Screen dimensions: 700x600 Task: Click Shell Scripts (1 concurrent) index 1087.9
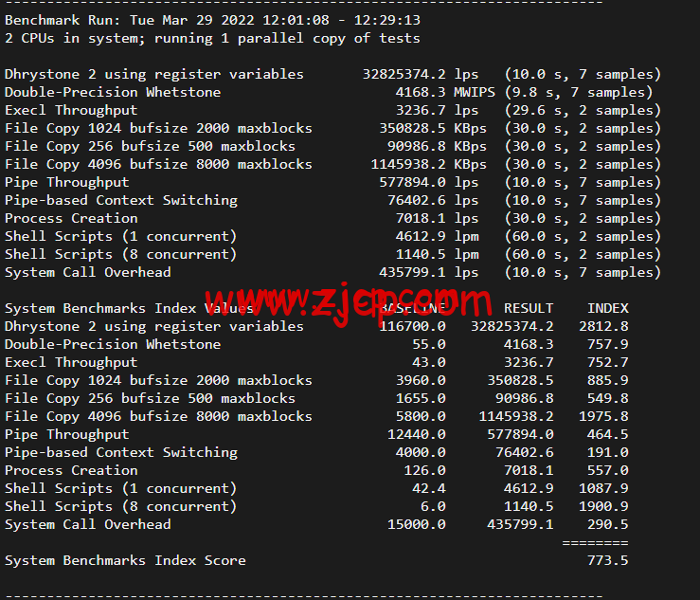(x=603, y=489)
